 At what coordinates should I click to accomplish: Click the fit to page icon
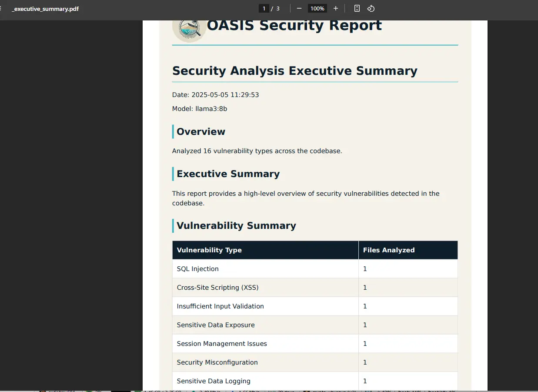click(x=357, y=8)
